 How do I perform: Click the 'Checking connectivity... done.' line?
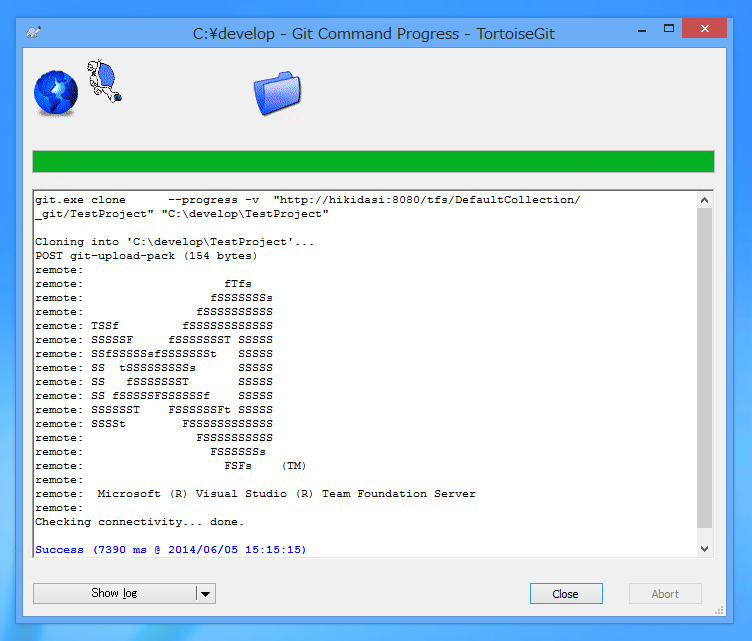point(140,522)
